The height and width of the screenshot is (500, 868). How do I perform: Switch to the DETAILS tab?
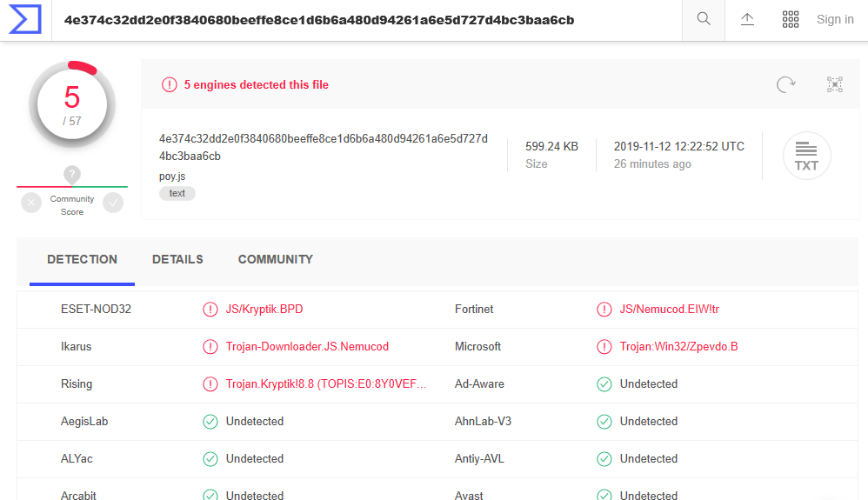click(x=177, y=259)
